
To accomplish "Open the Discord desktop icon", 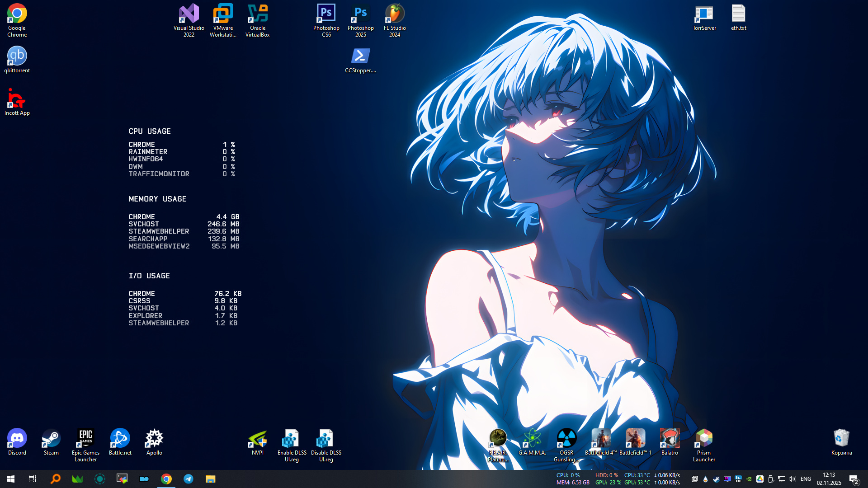I will tap(17, 438).
